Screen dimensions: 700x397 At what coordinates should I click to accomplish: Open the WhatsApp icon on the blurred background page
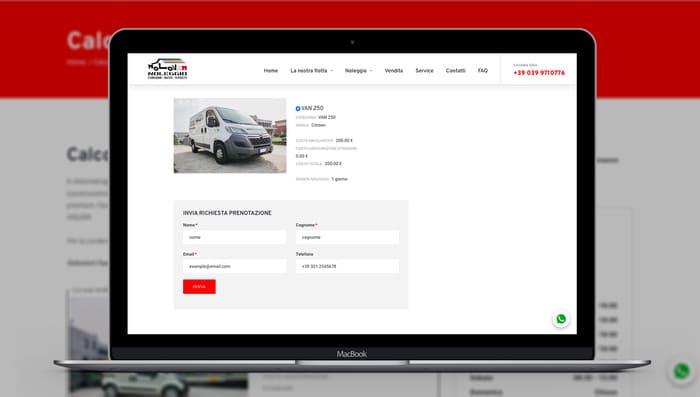682,371
